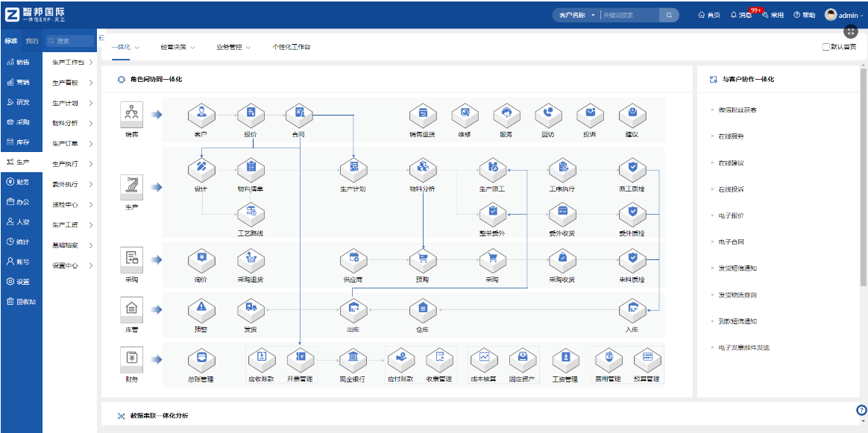Expand the 经营决策 dropdown menu
The height and width of the screenshot is (433, 868).
point(177,47)
